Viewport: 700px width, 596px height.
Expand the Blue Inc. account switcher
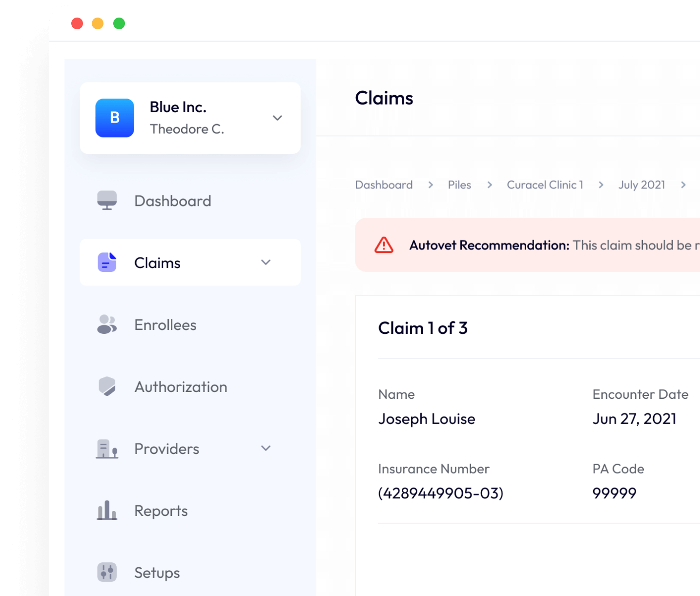[277, 118]
